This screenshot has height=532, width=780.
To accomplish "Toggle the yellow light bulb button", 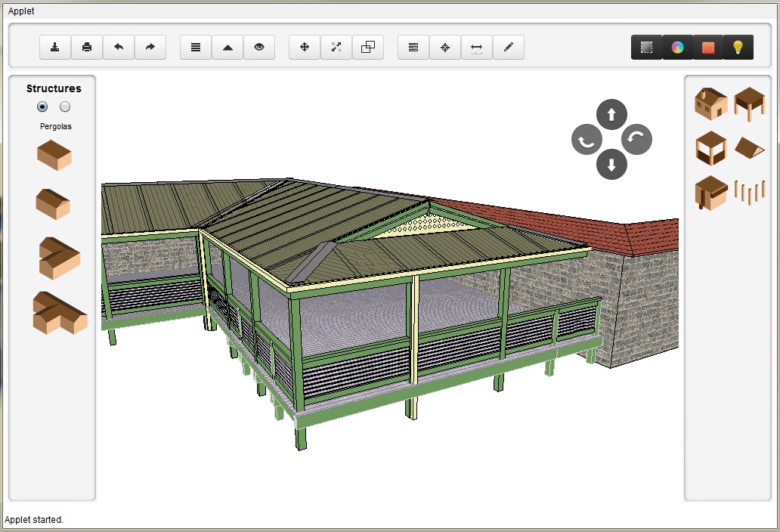I will (738, 47).
